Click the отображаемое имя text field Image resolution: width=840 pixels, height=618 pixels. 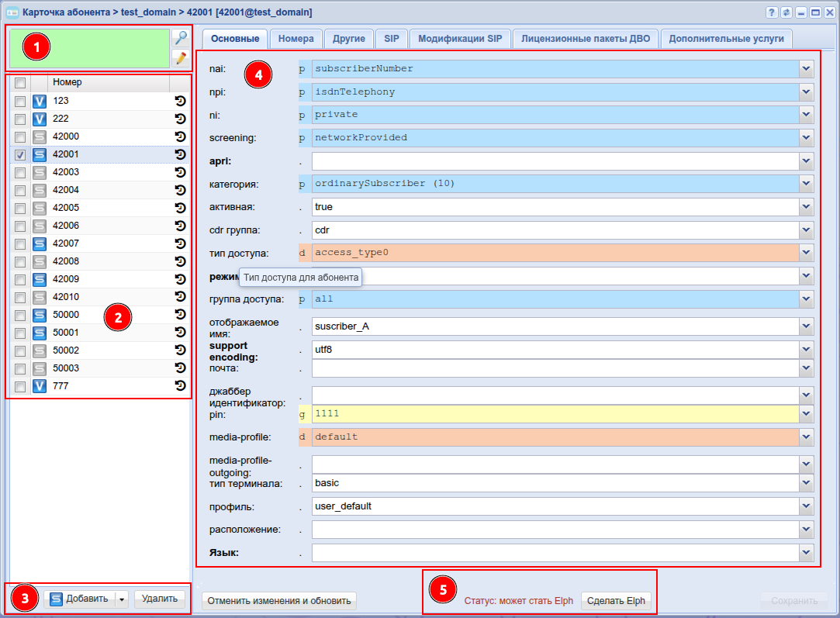click(555, 326)
